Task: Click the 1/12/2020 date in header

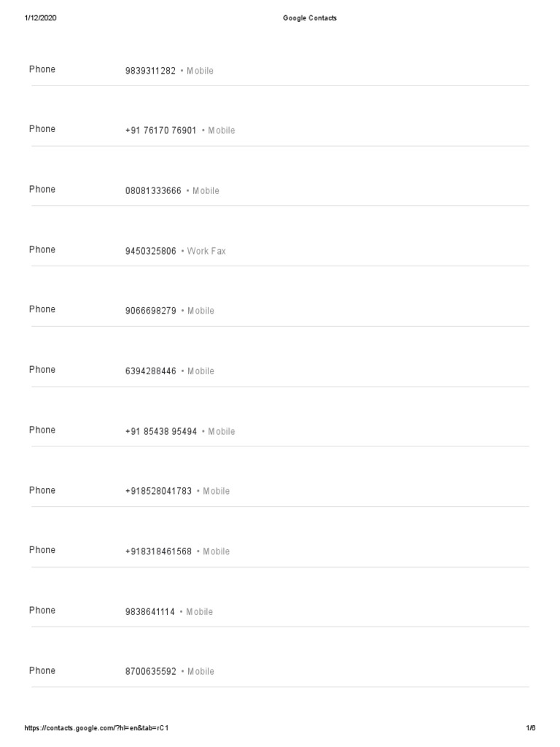Action: 40,18
